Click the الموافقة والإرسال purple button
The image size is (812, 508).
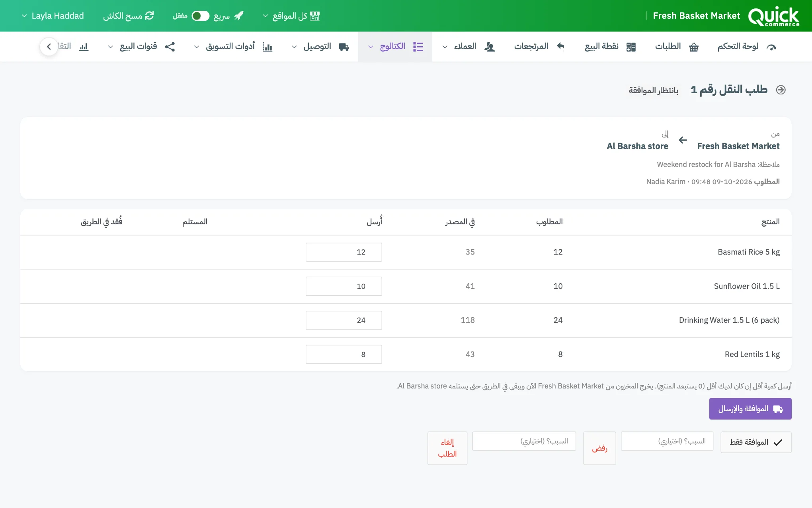point(750,409)
